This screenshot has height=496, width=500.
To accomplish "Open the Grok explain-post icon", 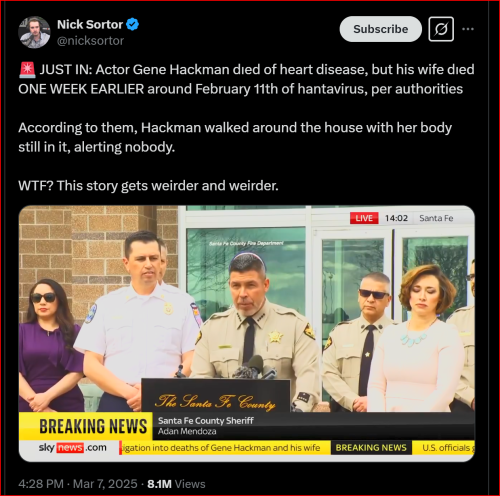I will tap(441, 29).
